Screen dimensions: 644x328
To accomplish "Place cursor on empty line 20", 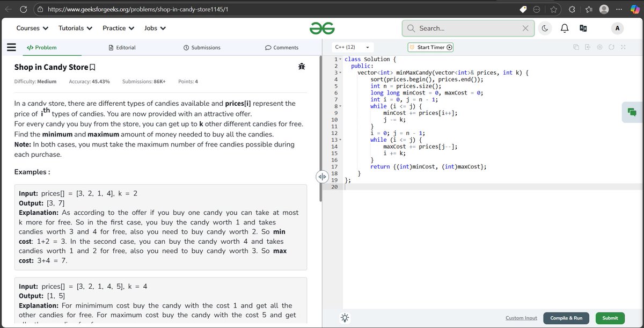I will 493,187.
